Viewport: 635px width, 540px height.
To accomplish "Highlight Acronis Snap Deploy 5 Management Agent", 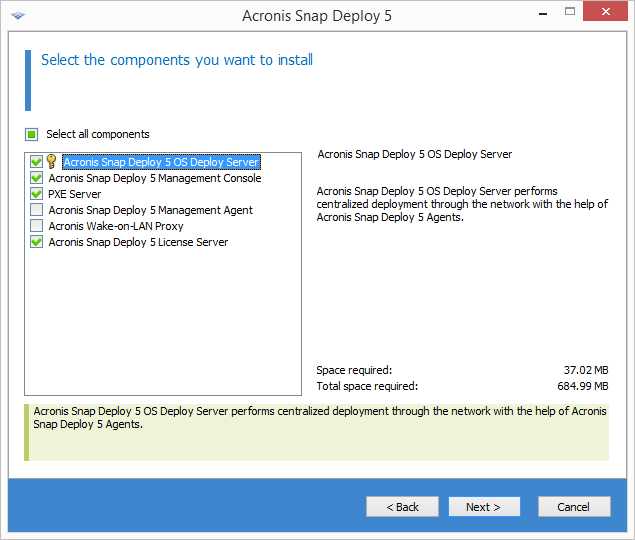I will click(150, 210).
